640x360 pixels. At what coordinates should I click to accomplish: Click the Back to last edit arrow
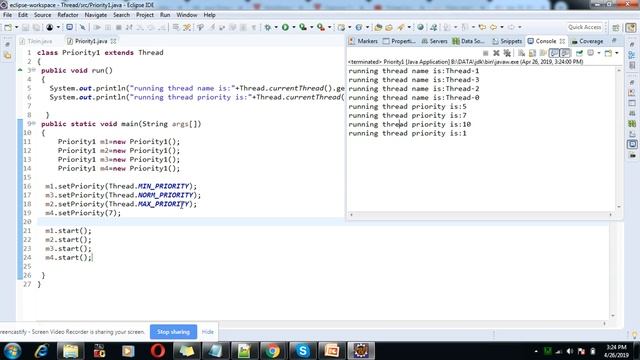tap(482, 27)
